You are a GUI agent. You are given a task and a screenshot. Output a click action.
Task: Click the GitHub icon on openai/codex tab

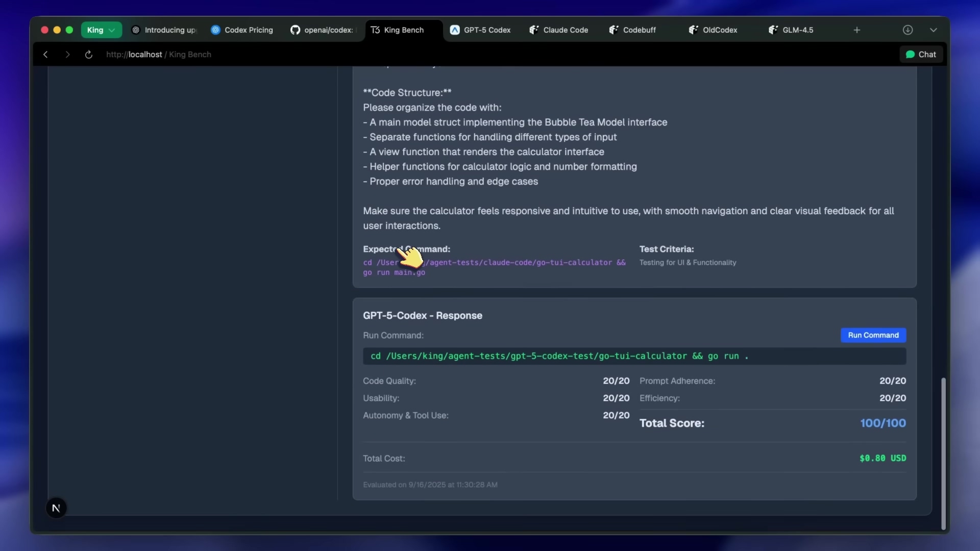click(295, 30)
